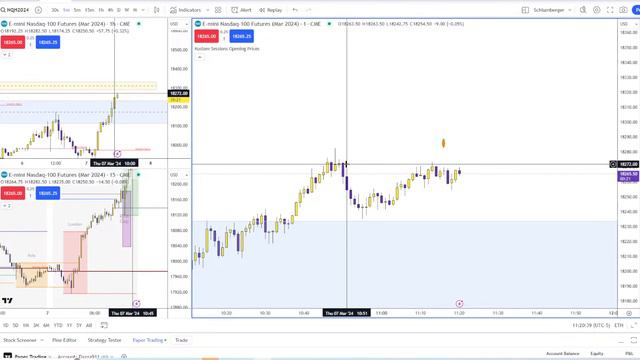
Task: Open USD currency dropdown of 1h chart
Action: point(179,24)
